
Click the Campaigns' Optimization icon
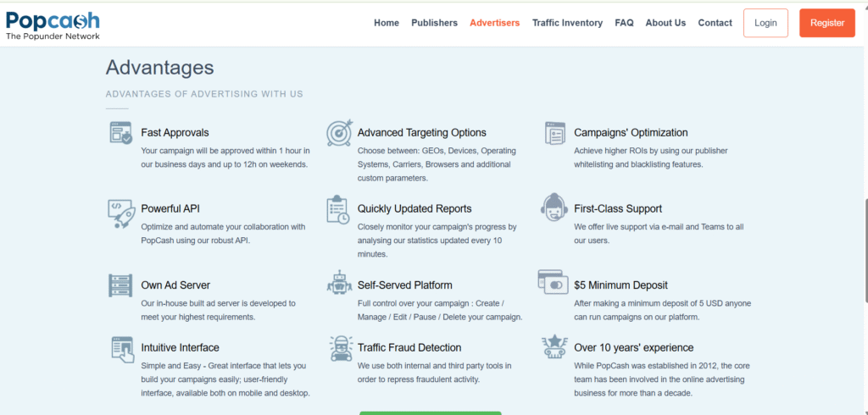point(555,133)
